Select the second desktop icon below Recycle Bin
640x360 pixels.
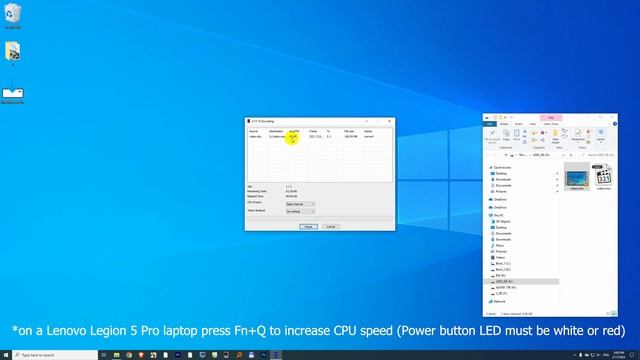click(13, 53)
